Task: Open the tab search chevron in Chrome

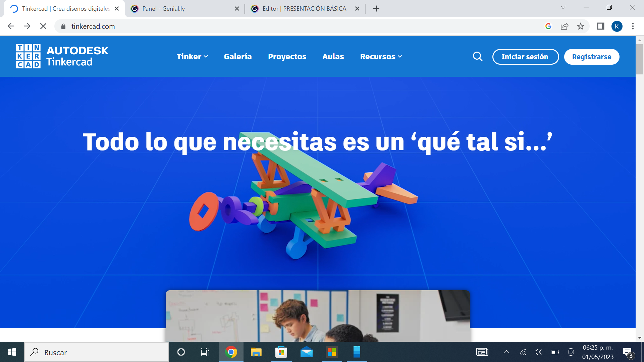Action: pyautogui.click(x=563, y=7)
